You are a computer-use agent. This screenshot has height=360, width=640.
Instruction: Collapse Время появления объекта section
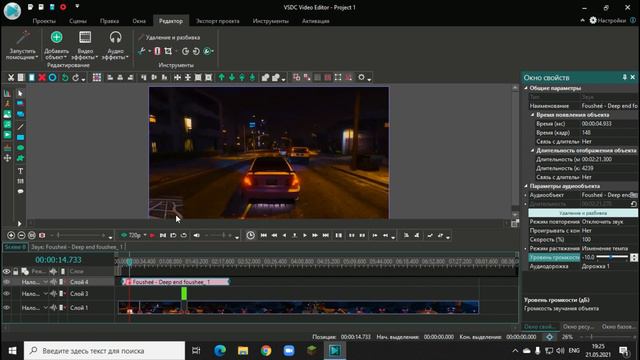pos(533,115)
